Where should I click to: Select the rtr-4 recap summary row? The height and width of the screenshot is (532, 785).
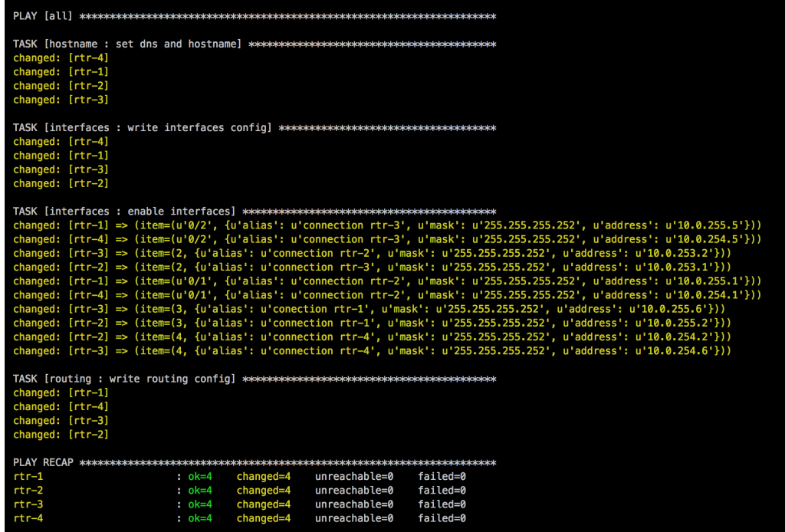point(230,517)
